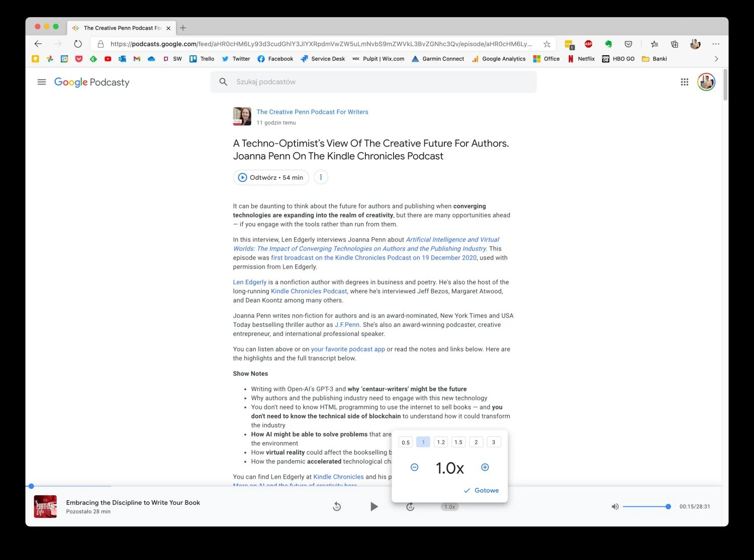Screen dimensions: 754x560
Task: Open the Outlook bookmark icon
Action: (122, 59)
